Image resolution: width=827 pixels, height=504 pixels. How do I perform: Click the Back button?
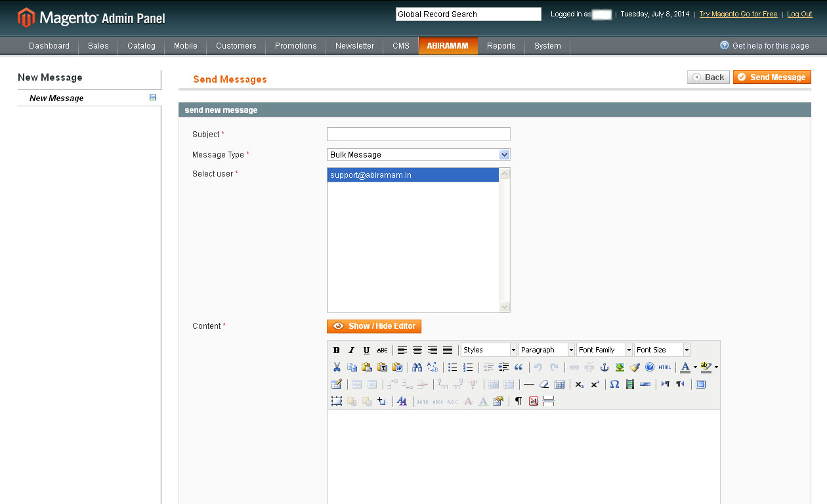(x=708, y=77)
